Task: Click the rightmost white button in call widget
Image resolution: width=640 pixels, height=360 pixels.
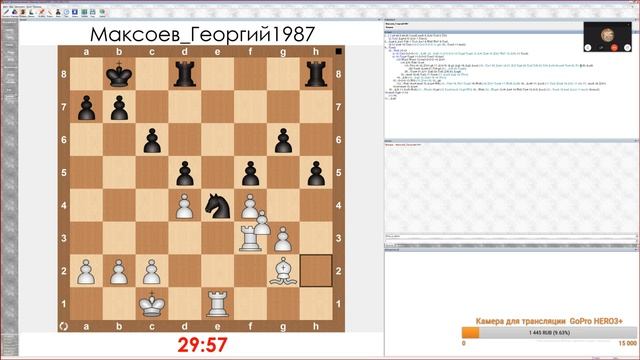Action: pos(627,47)
